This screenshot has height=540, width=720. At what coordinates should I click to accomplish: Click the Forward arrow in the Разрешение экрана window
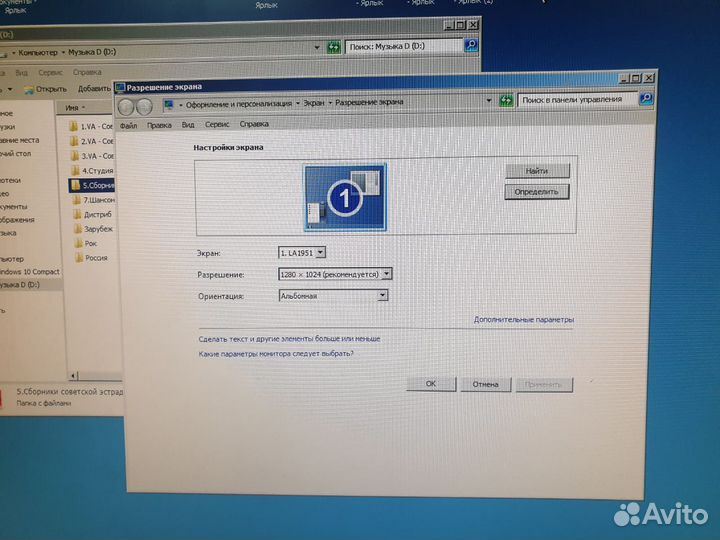click(144, 106)
